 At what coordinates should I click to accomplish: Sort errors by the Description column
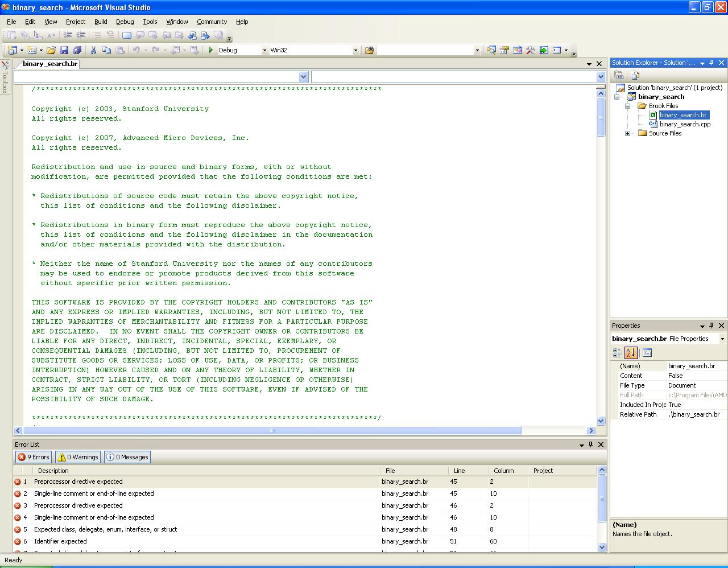tap(208, 471)
